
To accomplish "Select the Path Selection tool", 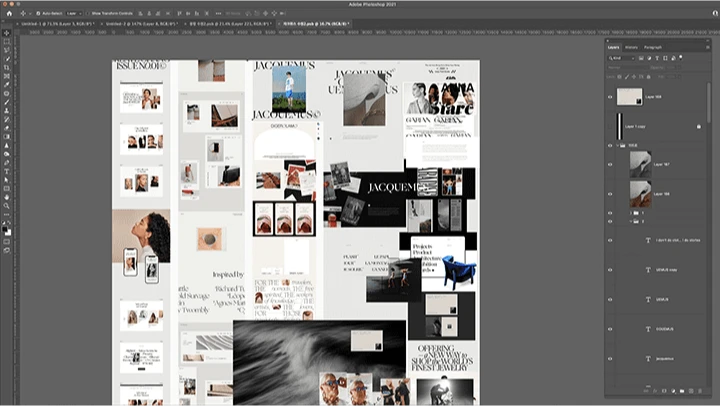I will [6, 180].
